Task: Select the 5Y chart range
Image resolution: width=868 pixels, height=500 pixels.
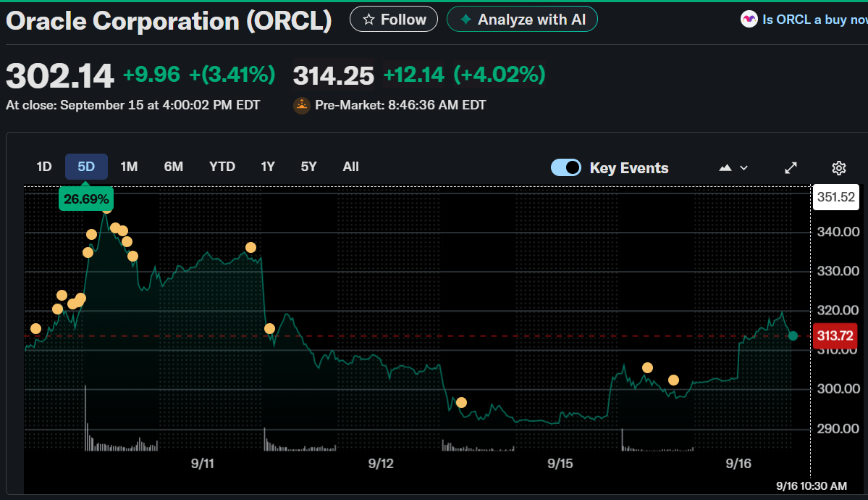Action: pos(308,167)
